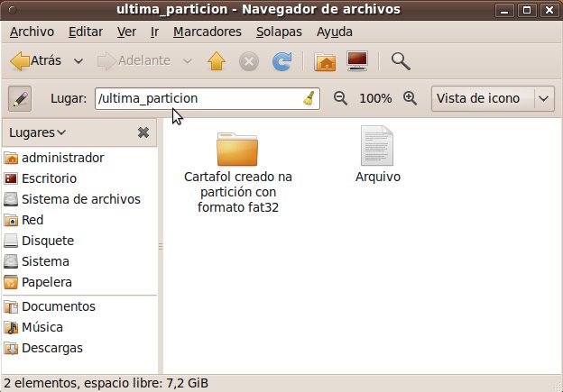Go up to the parent folder

(x=217, y=61)
